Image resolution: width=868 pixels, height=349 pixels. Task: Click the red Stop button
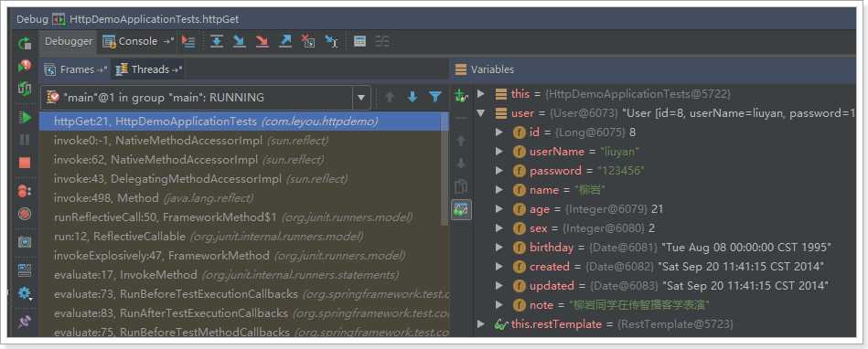[25, 163]
